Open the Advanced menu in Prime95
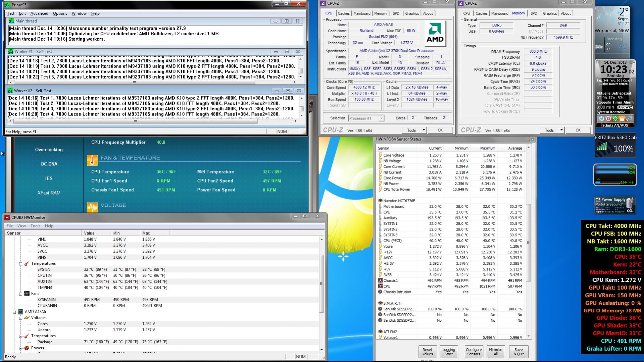This screenshot has height=362, width=644. [39, 13]
